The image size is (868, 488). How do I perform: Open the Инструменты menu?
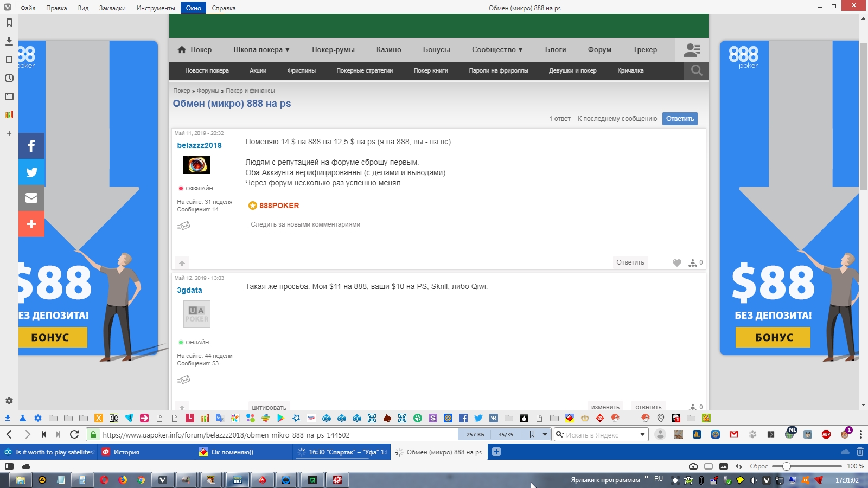156,8
